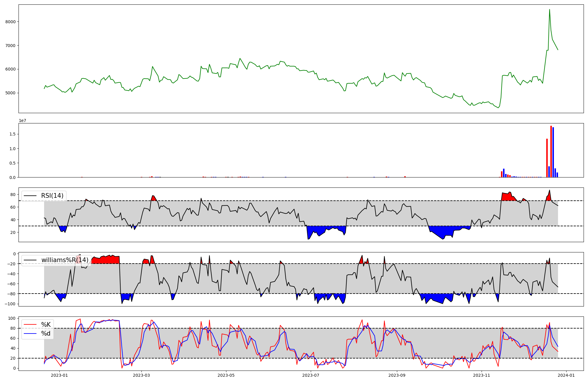588x382 pixels.
Task: Click the 8000 price axis tick label
Action: [x=11, y=22]
